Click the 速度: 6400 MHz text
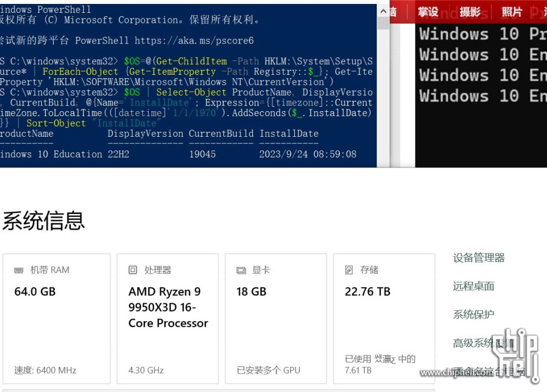Image resolution: width=547 pixels, height=392 pixels. (x=45, y=370)
